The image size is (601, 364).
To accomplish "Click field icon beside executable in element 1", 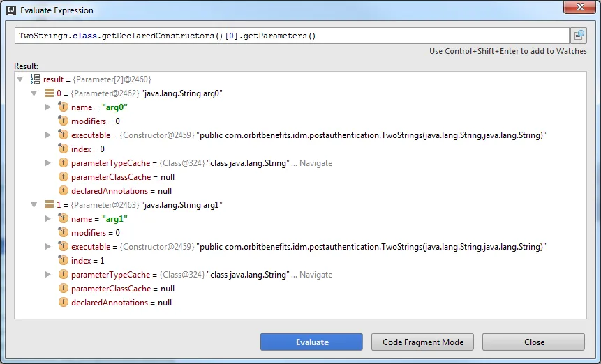I will pyautogui.click(x=63, y=246).
